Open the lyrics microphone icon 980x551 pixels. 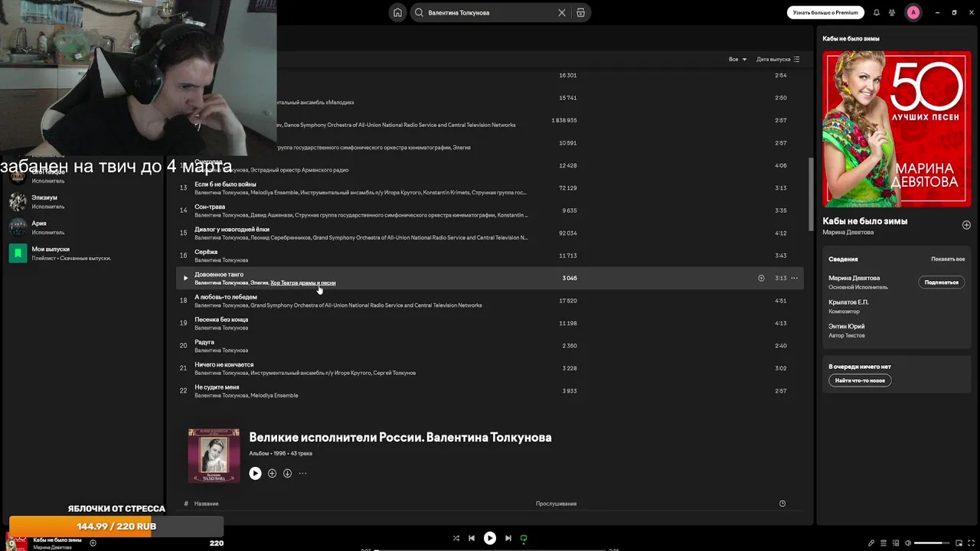[x=871, y=543]
